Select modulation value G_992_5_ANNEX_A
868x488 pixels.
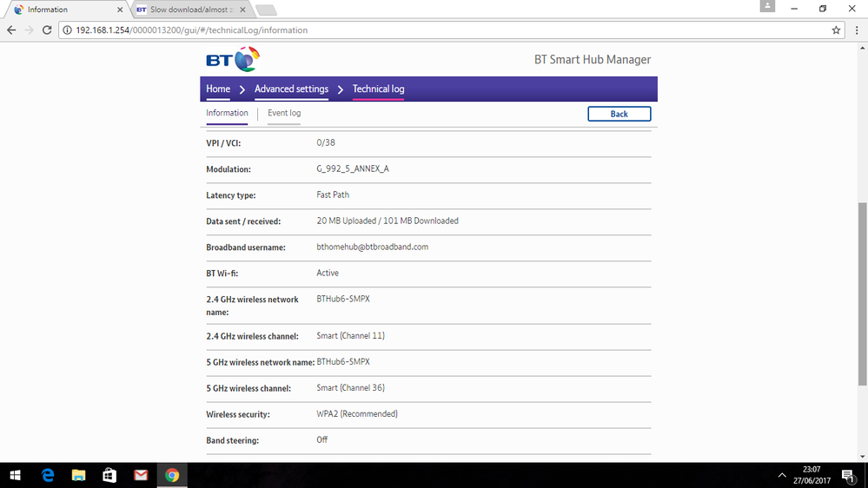pyautogui.click(x=353, y=168)
